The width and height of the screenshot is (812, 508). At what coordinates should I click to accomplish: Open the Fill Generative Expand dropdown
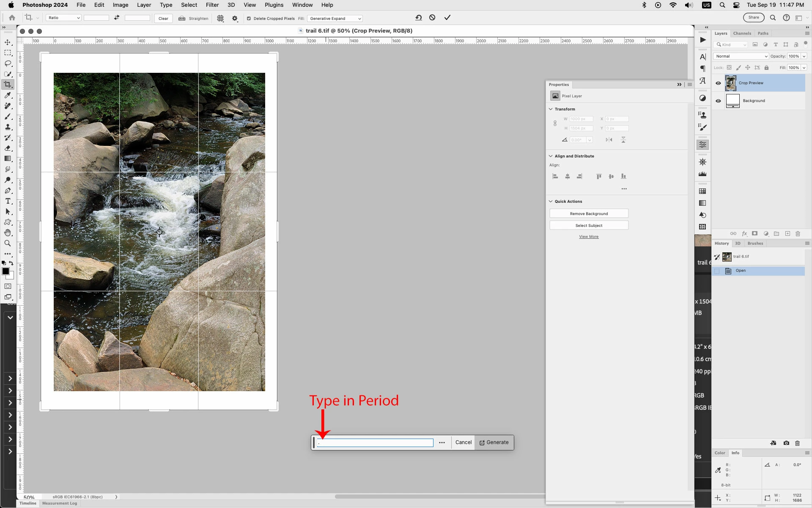pyautogui.click(x=335, y=19)
